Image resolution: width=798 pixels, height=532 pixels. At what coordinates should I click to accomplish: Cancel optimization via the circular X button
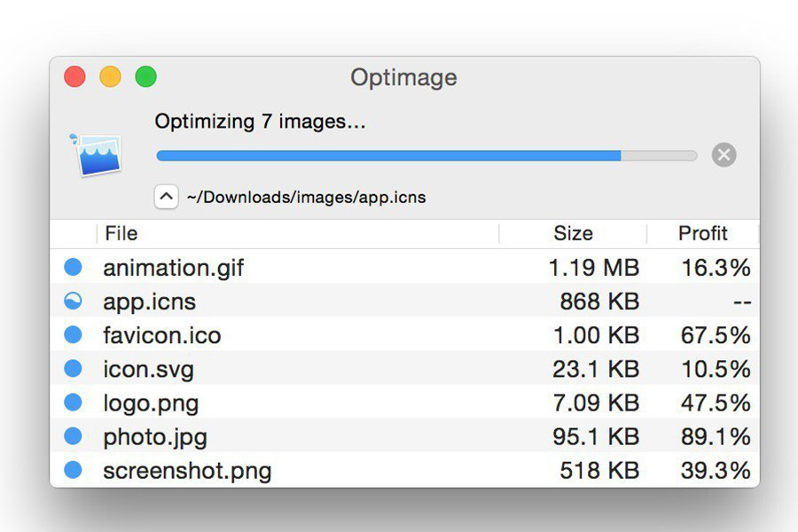(x=724, y=154)
